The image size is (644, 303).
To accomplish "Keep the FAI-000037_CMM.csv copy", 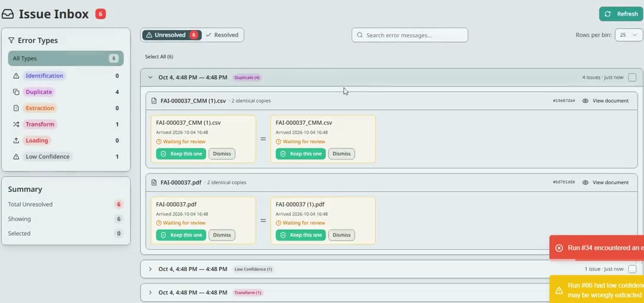I will [301, 153].
